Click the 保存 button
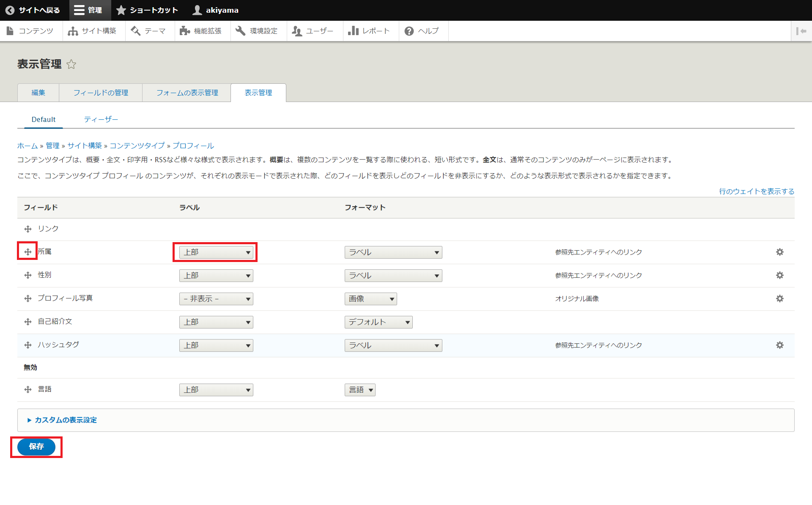This screenshot has width=812, height=505. tap(36, 447)
